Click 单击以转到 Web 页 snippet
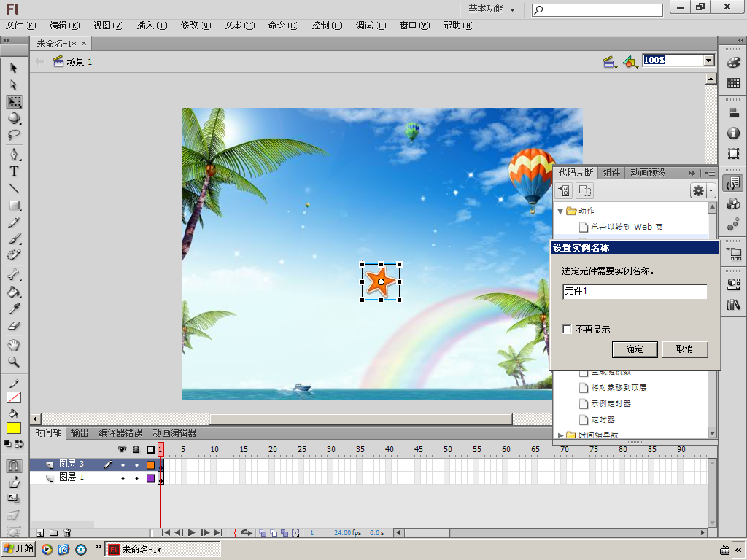 coord(627,227)
